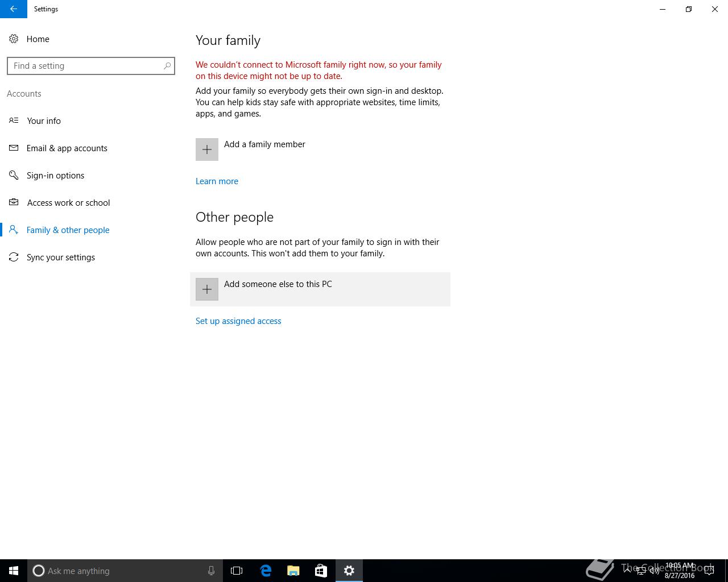Open Email & app accounts

pos(67,148)
